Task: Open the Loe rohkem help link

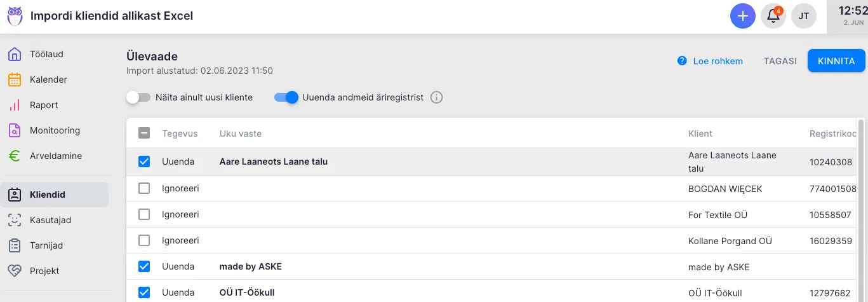Action: pyautogui.click(x=711, y=61)
